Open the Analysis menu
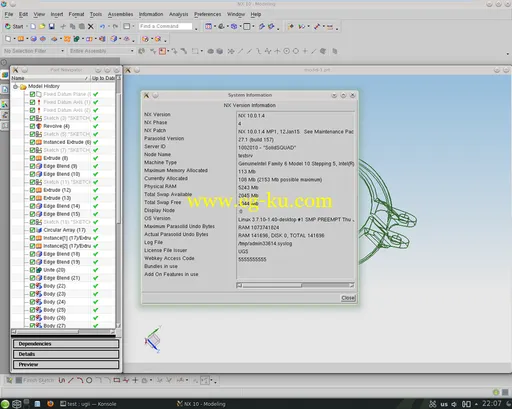The image size is (512, 409). 178,14
